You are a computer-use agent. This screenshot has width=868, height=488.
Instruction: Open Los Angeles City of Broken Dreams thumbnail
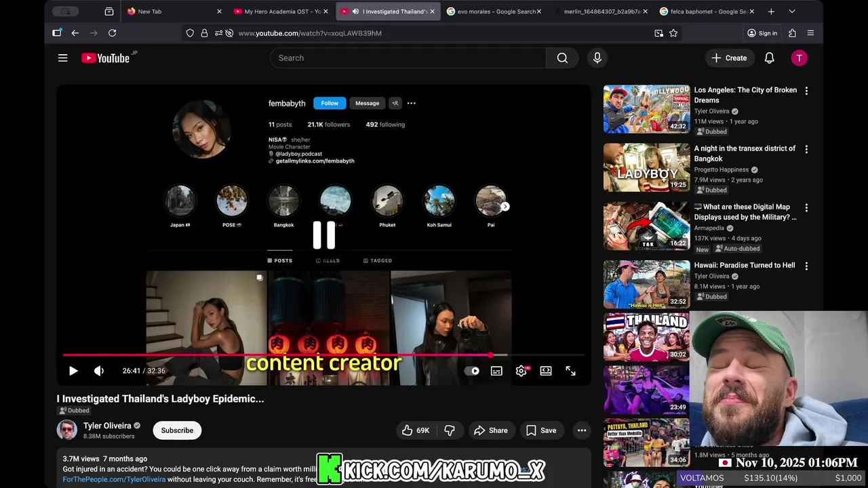[646, 109]
